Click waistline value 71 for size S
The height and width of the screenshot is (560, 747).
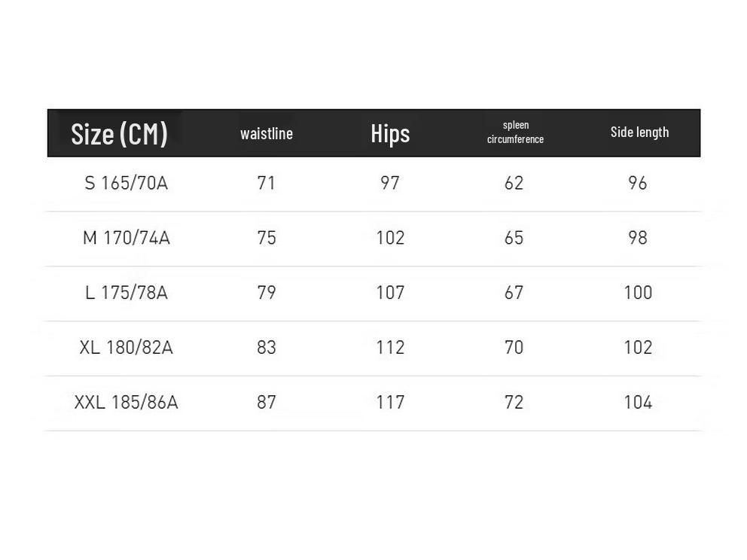(267, 183)
